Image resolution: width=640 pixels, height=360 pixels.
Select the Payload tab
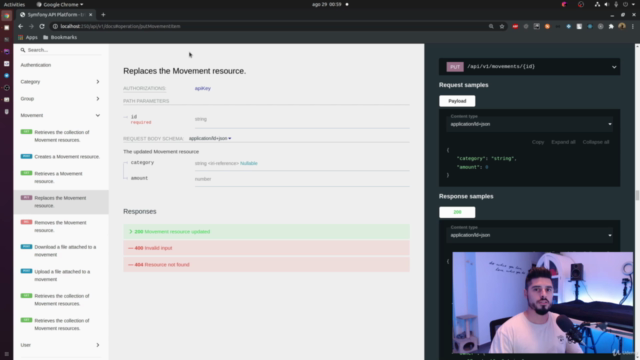pos(457,101)
